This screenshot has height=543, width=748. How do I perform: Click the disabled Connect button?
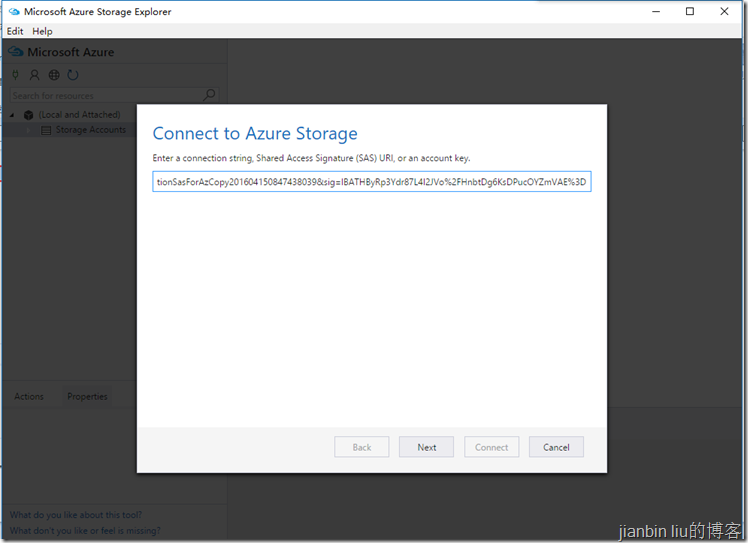tap(491, 447)
